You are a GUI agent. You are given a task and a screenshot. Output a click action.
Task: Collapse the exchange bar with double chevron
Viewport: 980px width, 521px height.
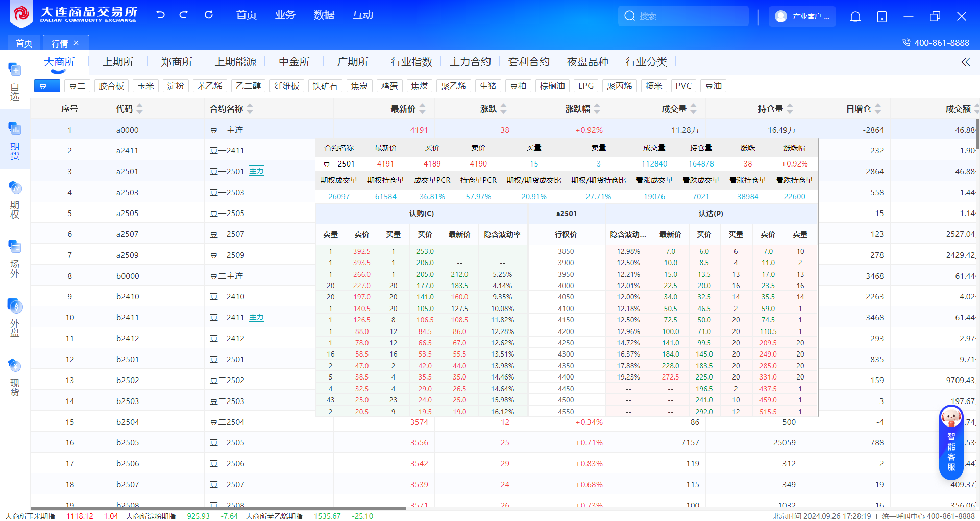point(965,62)
